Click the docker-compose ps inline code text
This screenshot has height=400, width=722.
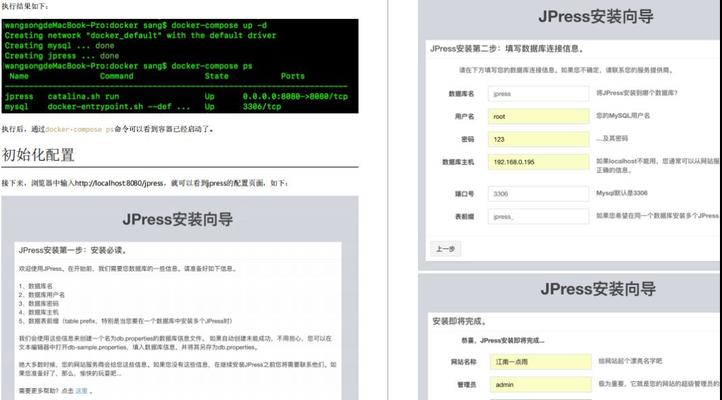79,129
